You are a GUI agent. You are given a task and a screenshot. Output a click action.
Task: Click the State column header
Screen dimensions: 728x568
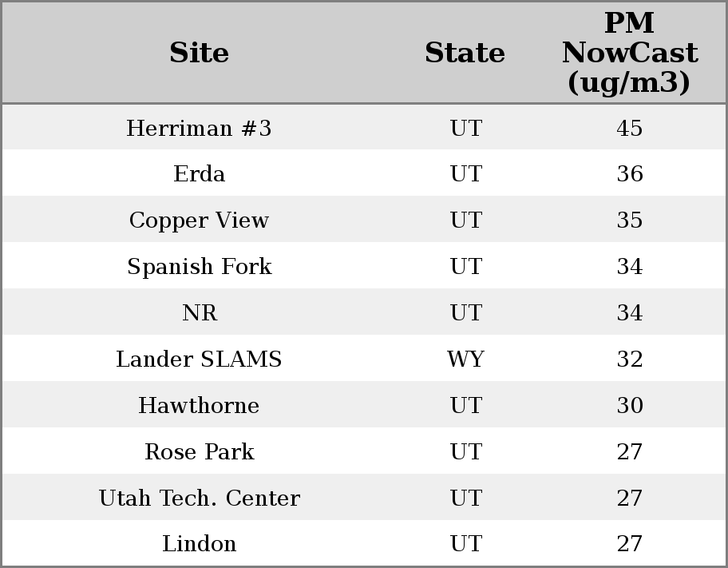pos(465,53)
